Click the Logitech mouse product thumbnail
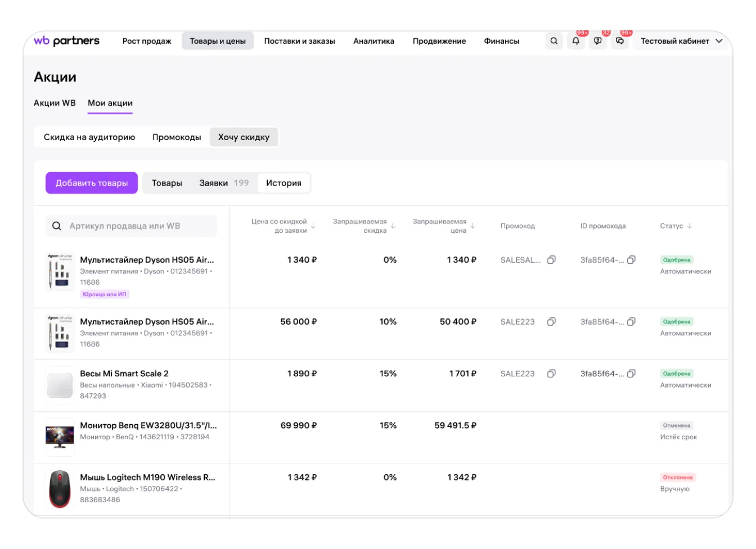This screenshot has width=756, height=549. (60, 489)
